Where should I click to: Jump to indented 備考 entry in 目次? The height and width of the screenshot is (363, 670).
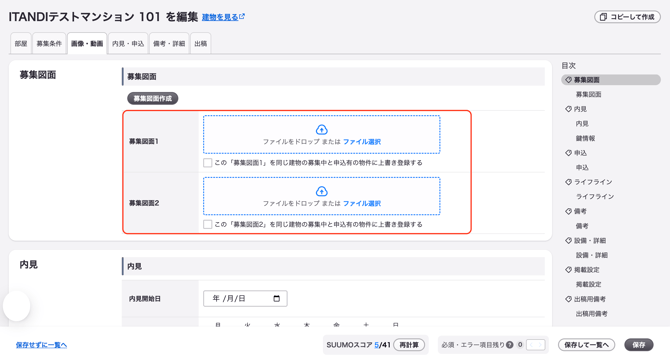[582, 226]
